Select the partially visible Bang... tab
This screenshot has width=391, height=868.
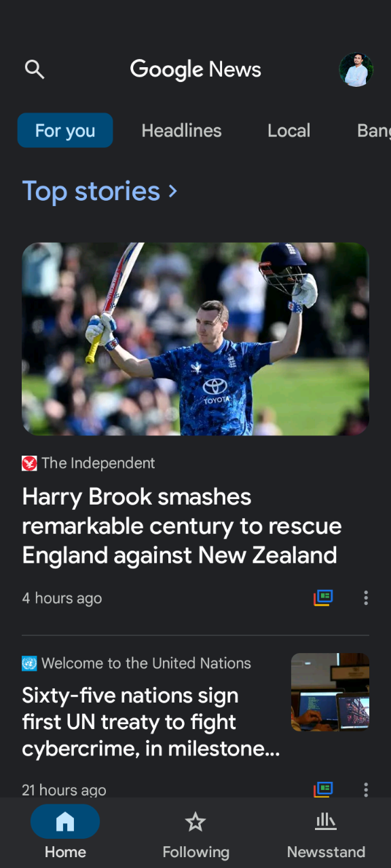[x=374, y=130]
